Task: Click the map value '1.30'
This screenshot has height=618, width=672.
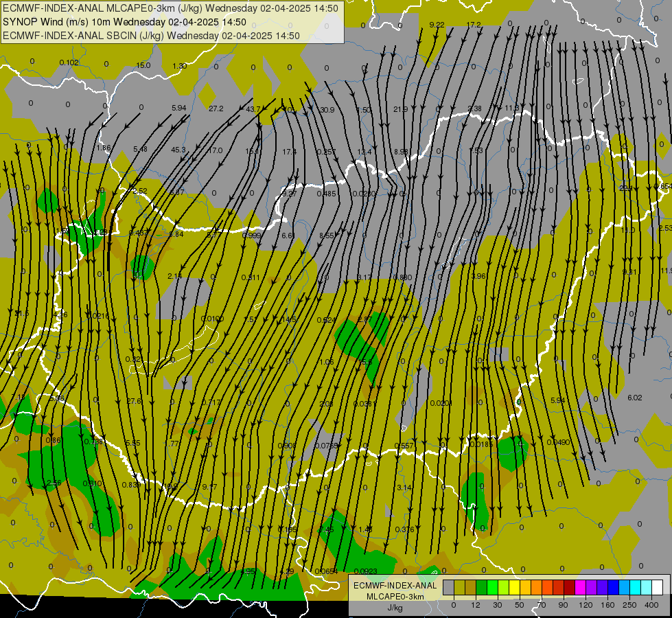Action: (x=180, y=66)
